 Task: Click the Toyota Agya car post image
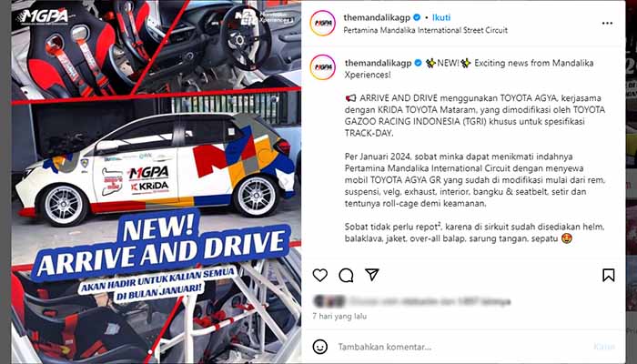click(x=157, y=182)
